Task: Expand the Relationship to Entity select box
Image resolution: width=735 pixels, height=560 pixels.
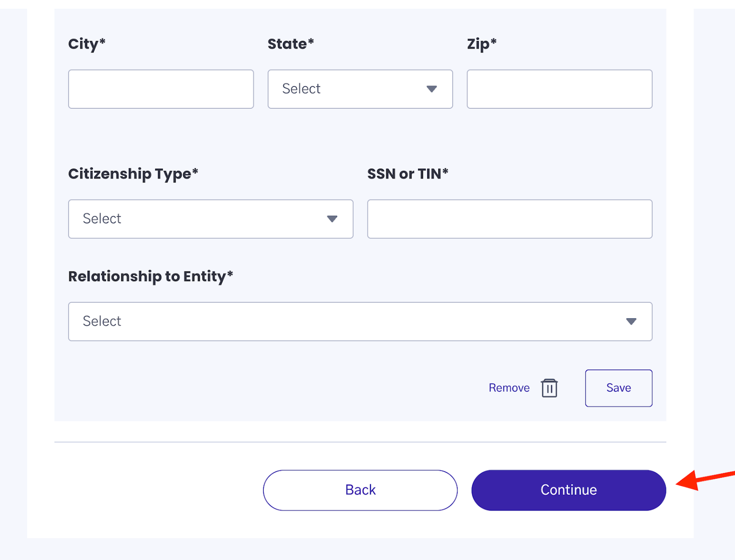Action: click(x=360, y=322)
